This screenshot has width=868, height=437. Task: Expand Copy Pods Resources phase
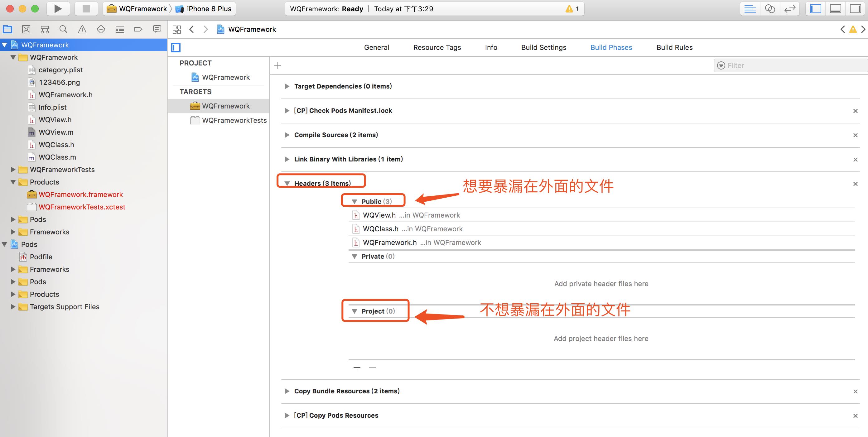pos(287,415)
